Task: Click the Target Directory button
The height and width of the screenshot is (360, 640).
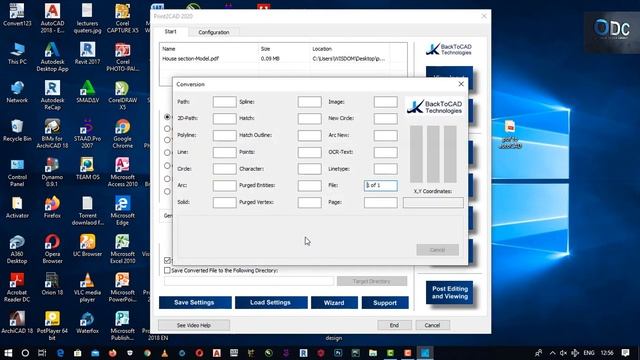Action: tap(371, 281)
